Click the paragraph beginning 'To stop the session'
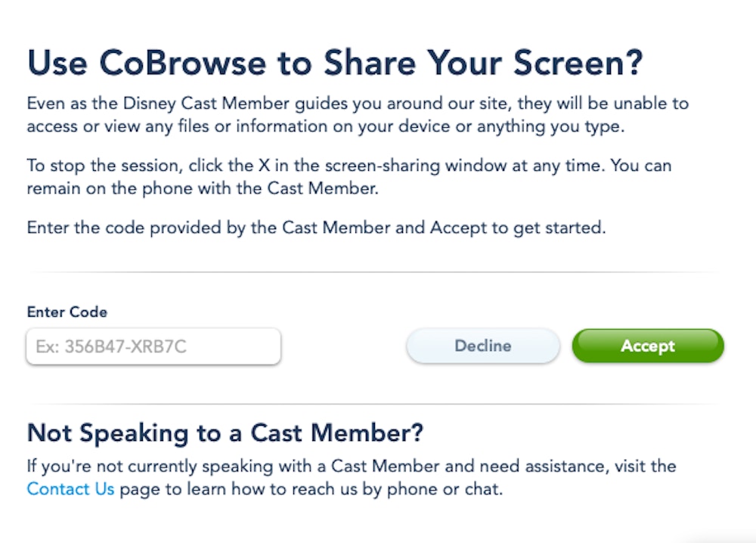Image resolution: width=756 pixels, height=543 pixels. [x=349, y=176]
